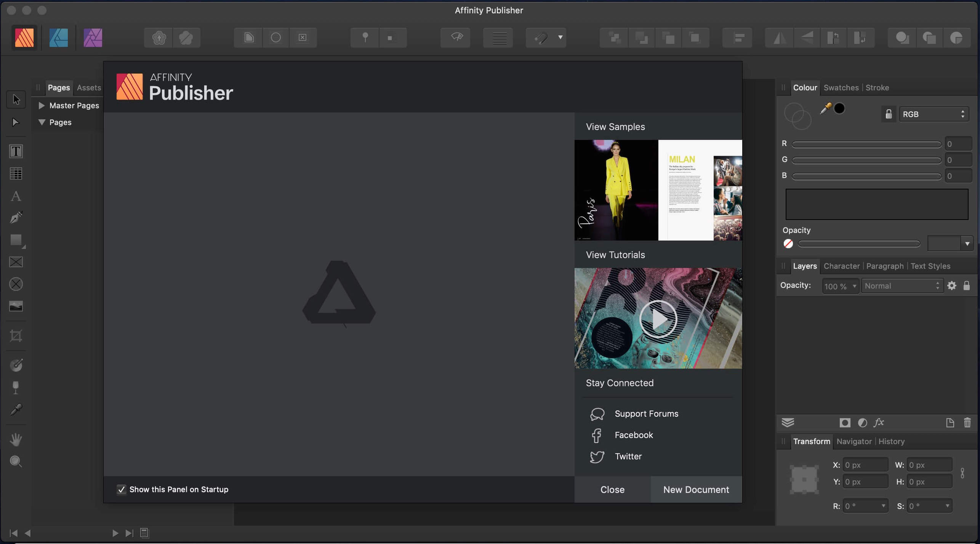
Task: Click the New Document button
Action: coord(696,489)
